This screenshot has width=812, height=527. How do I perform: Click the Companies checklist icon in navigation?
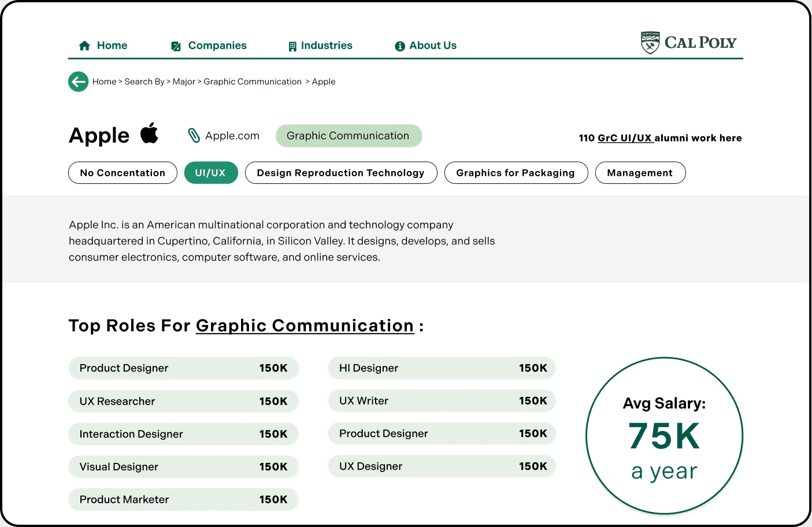coord(176,46)
